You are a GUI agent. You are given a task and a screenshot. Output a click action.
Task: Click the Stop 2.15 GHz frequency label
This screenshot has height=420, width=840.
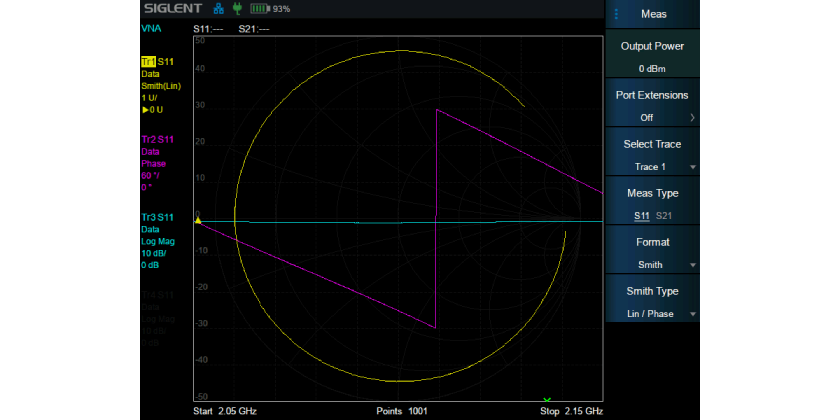pos(571,411)
